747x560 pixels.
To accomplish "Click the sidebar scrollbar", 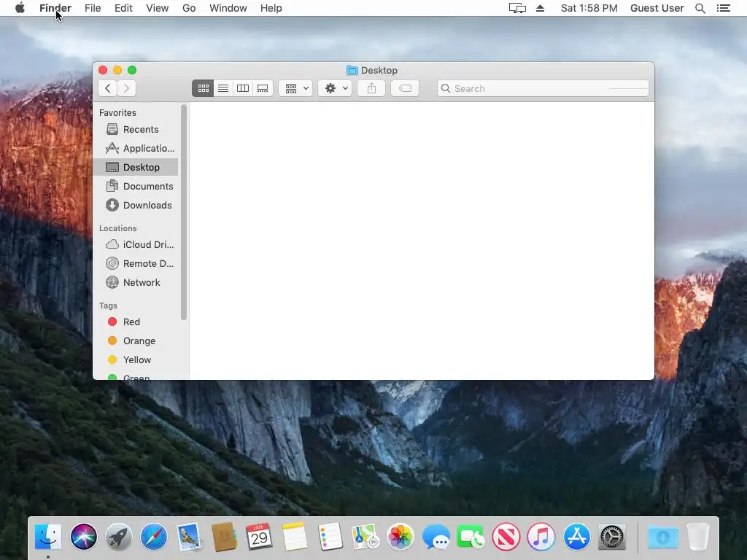I will (184, 212).
